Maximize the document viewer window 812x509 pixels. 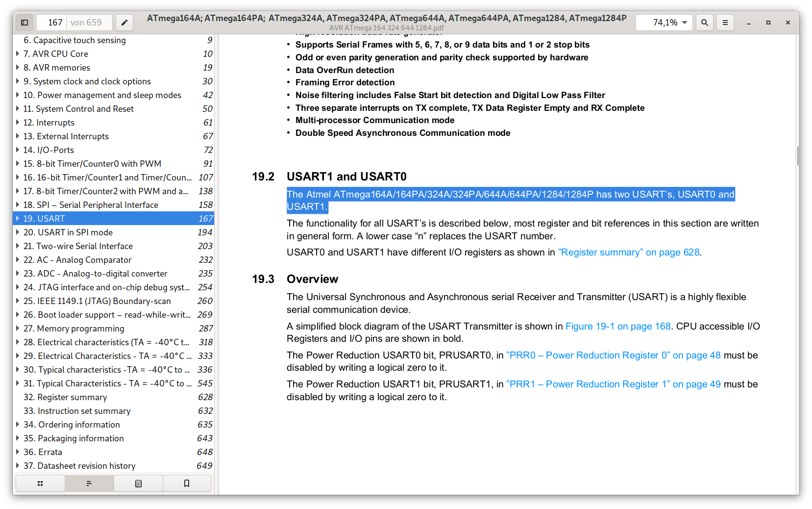tap(768, 23)
